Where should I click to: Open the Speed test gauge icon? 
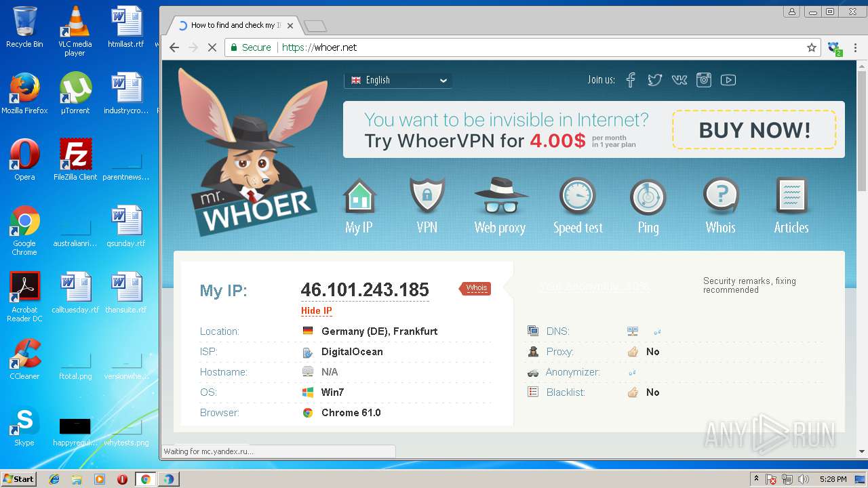tap(578, 197)
